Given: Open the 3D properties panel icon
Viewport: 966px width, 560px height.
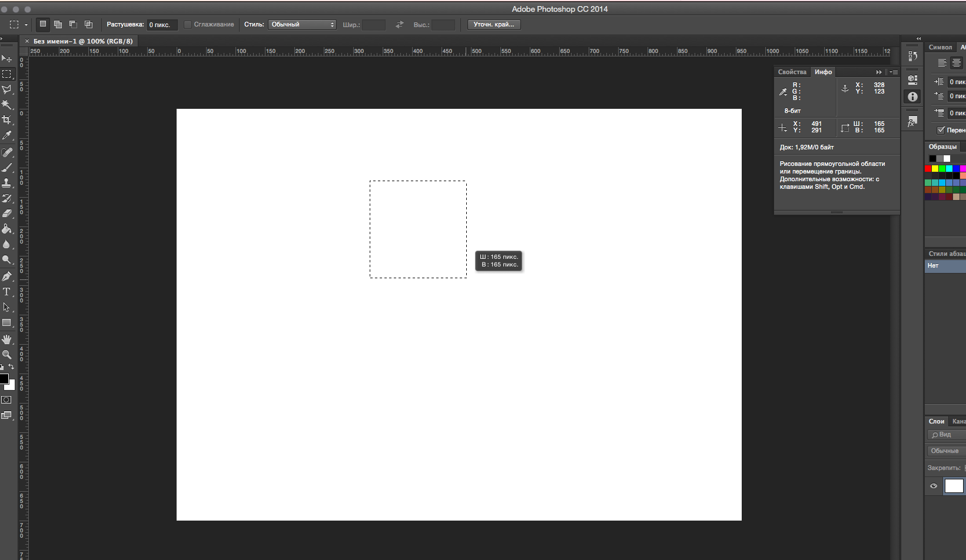Looking at the screenshot, I should [x=912, y=79].
